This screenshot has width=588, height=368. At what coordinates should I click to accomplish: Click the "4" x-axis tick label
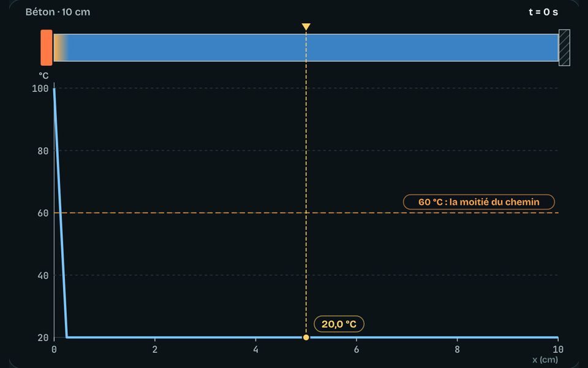click(x=256, y=350)
